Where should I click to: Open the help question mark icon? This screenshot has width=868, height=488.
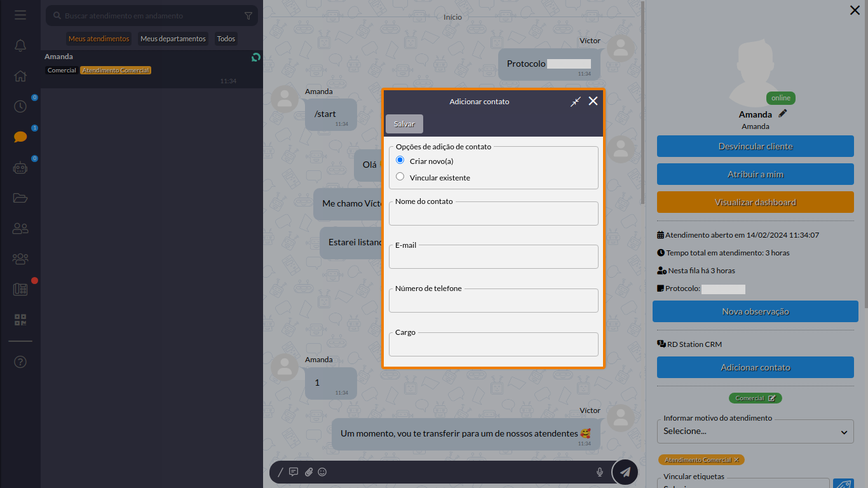point(20,362)
